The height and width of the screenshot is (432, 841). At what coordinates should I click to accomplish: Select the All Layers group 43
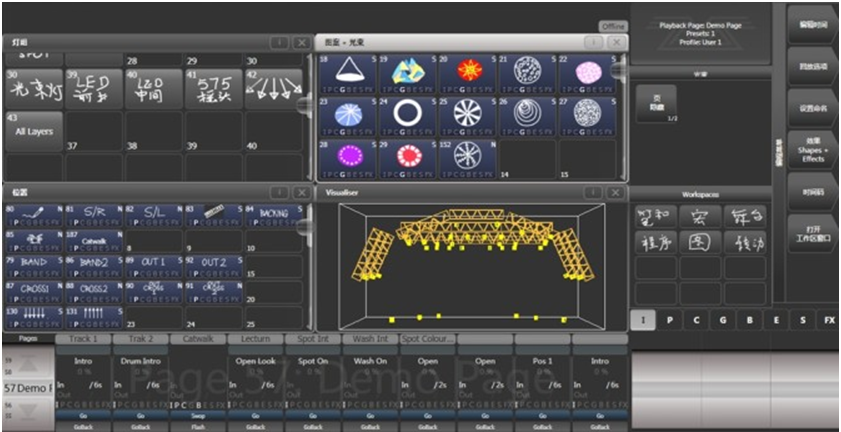click(34, 131)
